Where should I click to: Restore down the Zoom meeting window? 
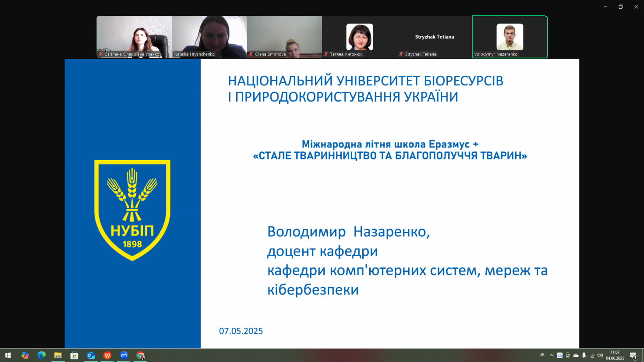pos(621,7)
